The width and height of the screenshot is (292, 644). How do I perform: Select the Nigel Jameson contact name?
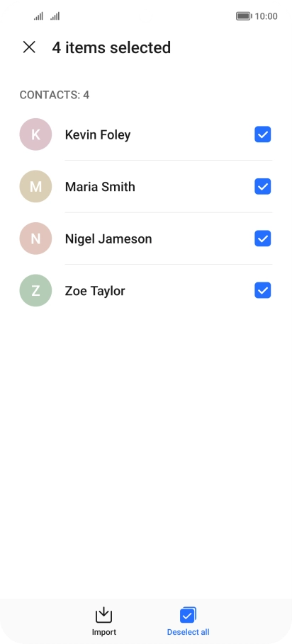(x=108, y=239)
